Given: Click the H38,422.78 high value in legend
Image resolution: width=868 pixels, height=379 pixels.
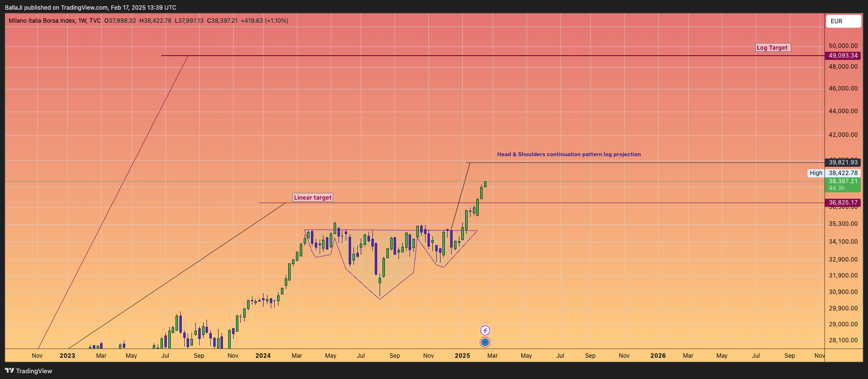Looking at the screenshot, I should click(x=155, y=21).
